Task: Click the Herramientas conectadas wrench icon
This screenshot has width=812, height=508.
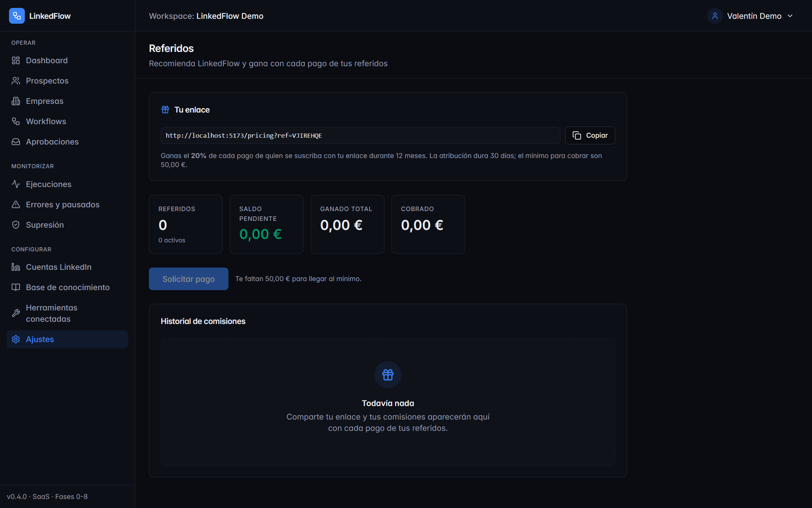Action: point(16,313)
